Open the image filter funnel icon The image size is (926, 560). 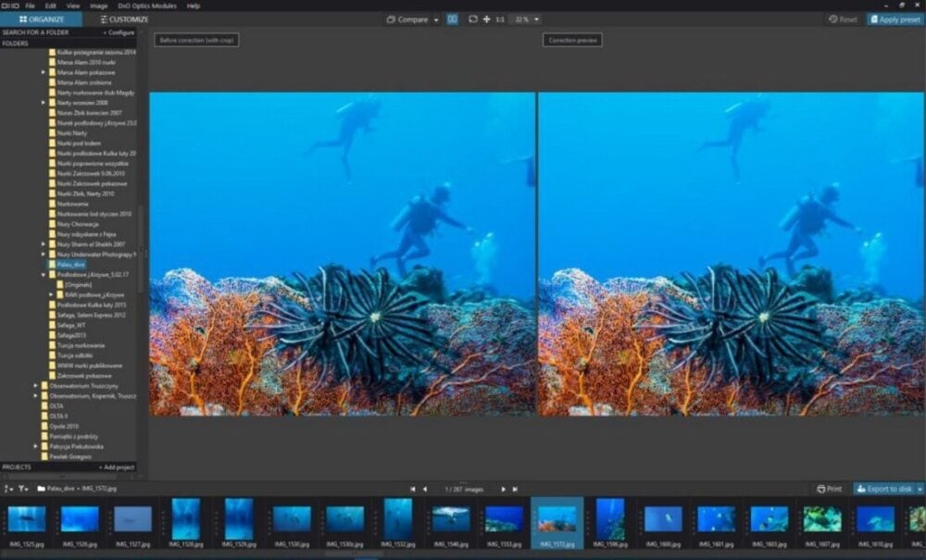[23, 489]
